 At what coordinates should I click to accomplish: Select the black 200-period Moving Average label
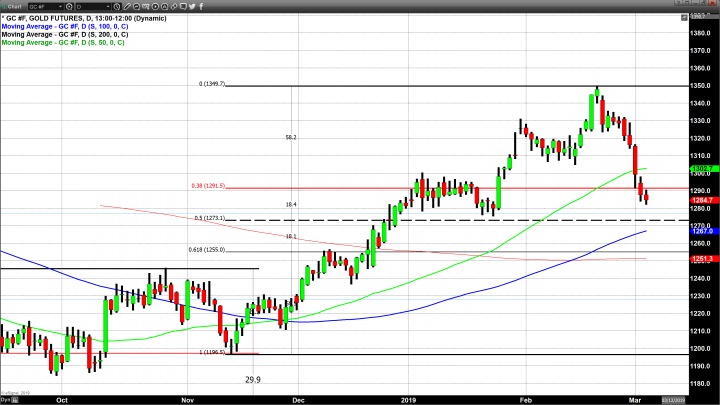click(x=65, y=34)
